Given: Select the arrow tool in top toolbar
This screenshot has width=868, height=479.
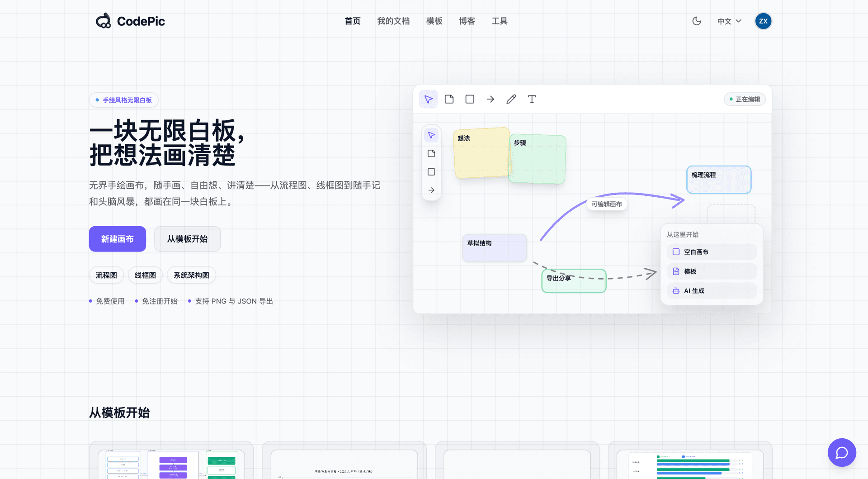Looking at the screenshot, I should click(491, 99).
